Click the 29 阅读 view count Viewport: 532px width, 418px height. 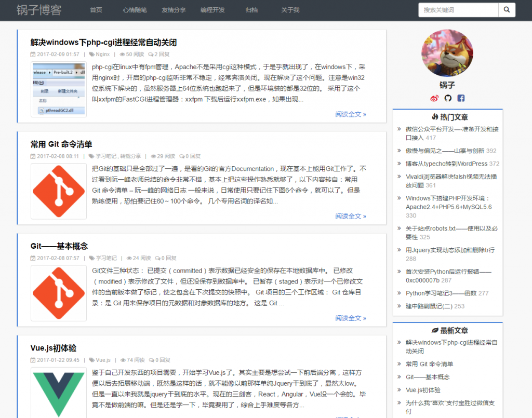(163, 156)
